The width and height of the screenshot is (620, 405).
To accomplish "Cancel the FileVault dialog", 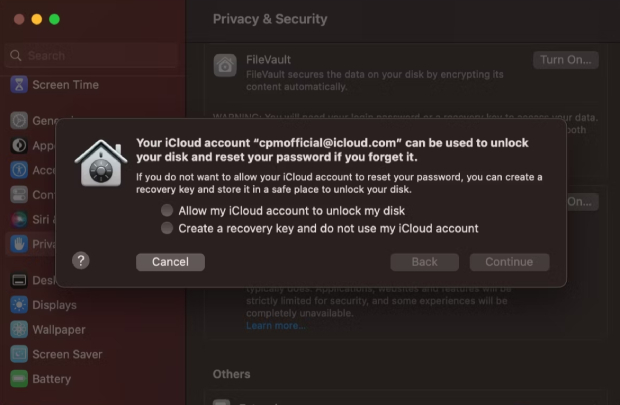I will point(170,262).
